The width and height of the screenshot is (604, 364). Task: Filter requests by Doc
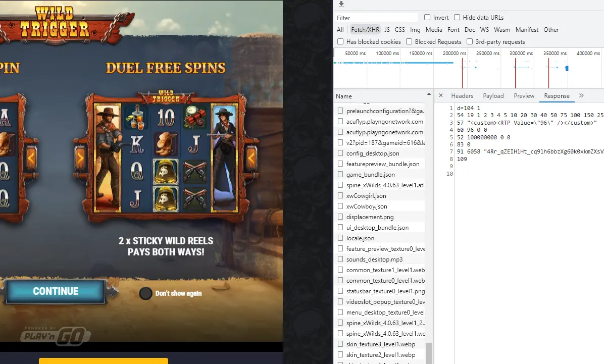[470, 30]
